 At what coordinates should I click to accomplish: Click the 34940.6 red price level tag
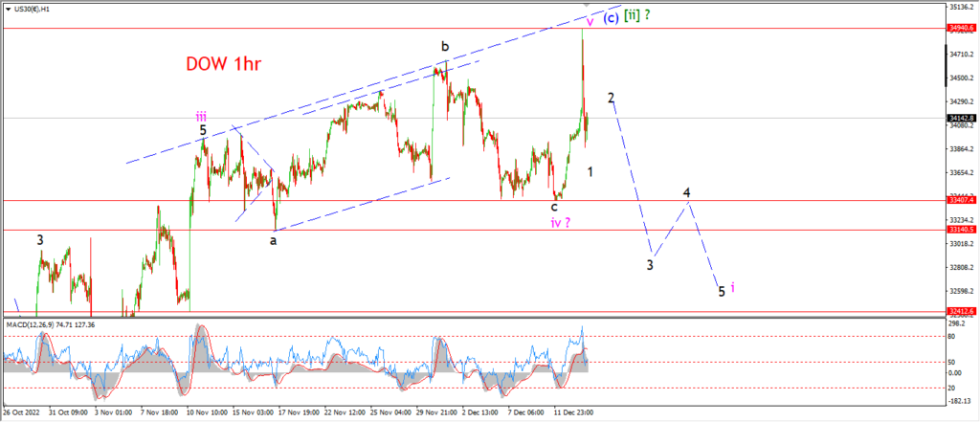[962, 28]
